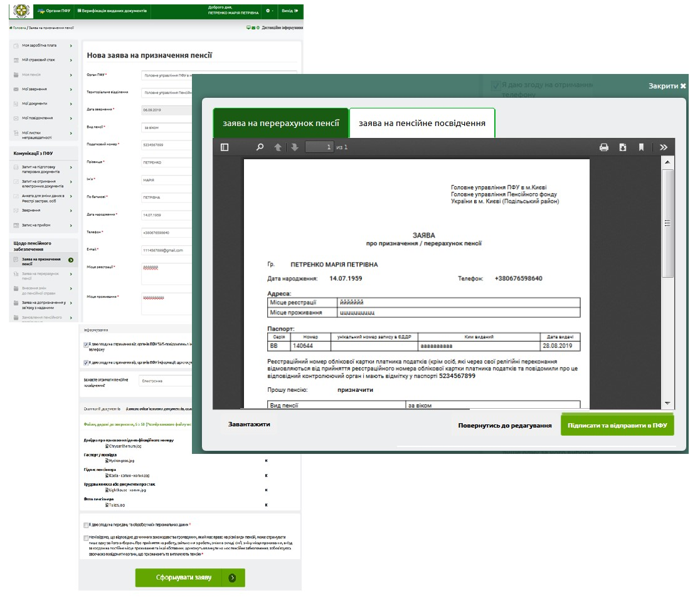This screenshot has height=605, width=700.
Task: Open PDF viewer additional tools double-arrow
Action: coord(664,147)
